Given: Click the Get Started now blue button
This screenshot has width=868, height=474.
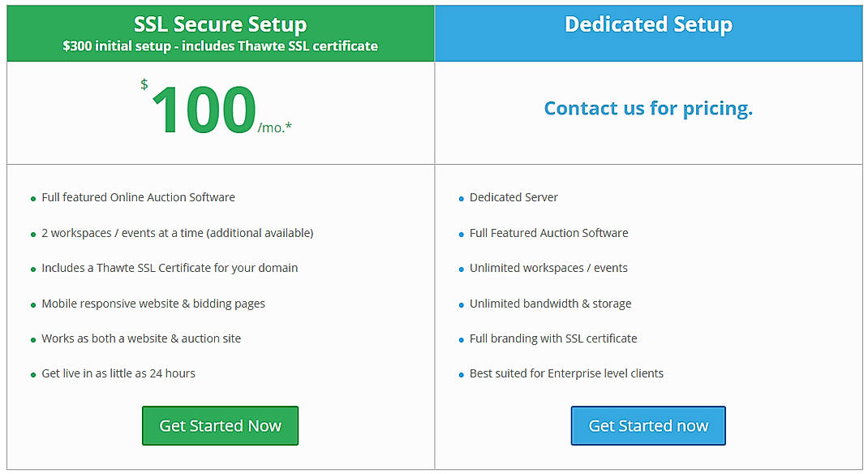Looking at the screenshot, I should [x=648, y=425].
